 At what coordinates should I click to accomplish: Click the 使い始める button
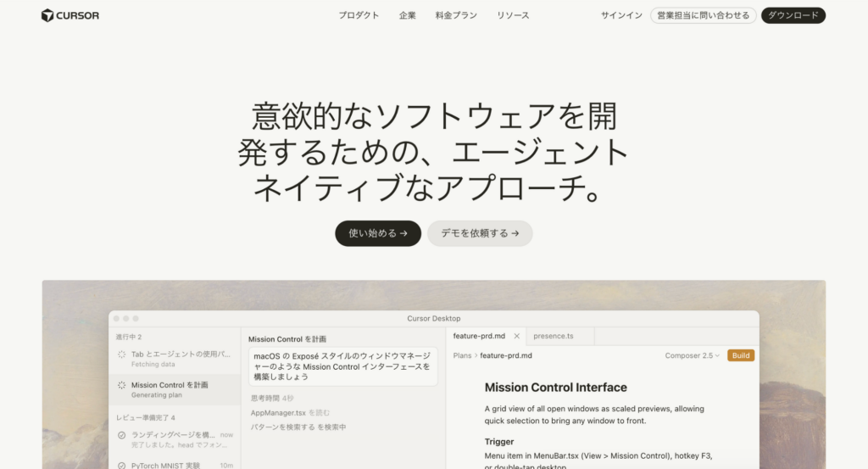coord(378,233)
